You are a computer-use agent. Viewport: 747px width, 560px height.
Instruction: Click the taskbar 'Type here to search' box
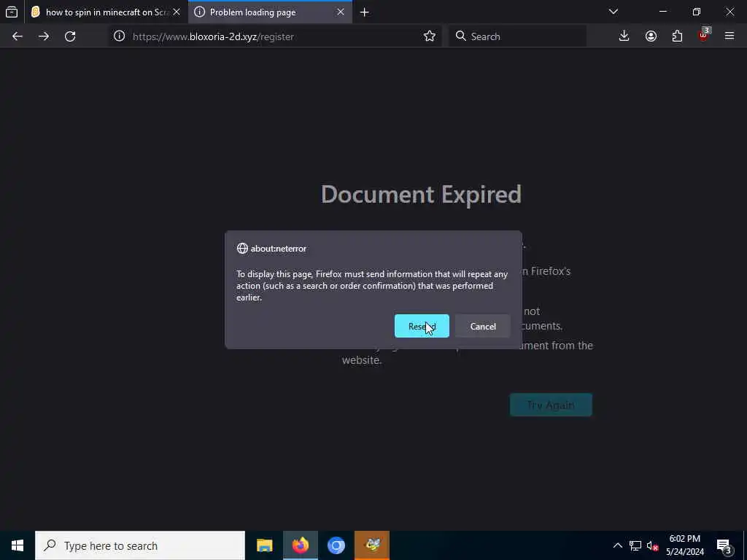[x=140, y=545]
